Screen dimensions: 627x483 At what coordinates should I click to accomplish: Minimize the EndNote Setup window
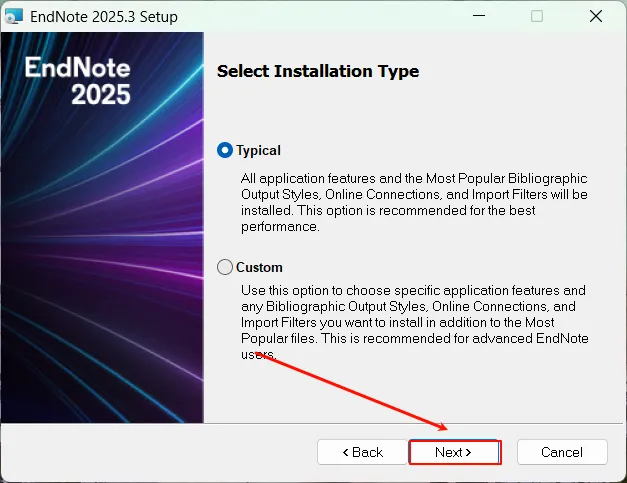(x=479, y=16)
